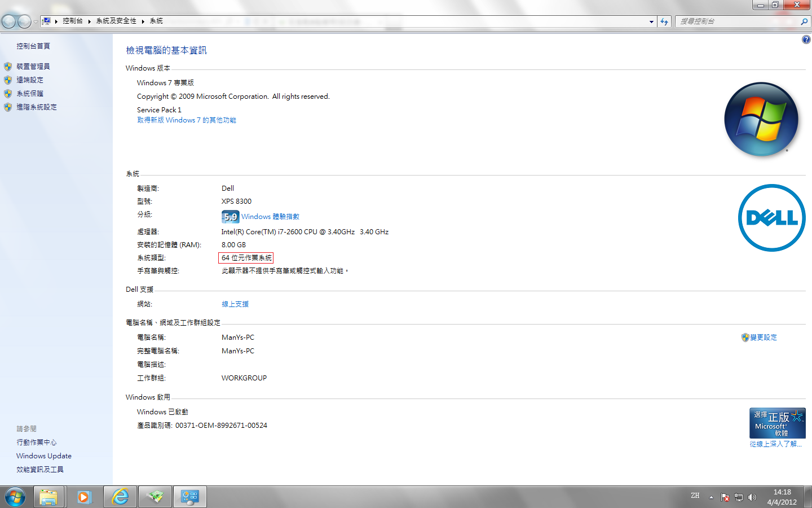Select the 系統及安全性 breadcrumb segment
Viewport: 812px width, 508px height.
point(116,21)
